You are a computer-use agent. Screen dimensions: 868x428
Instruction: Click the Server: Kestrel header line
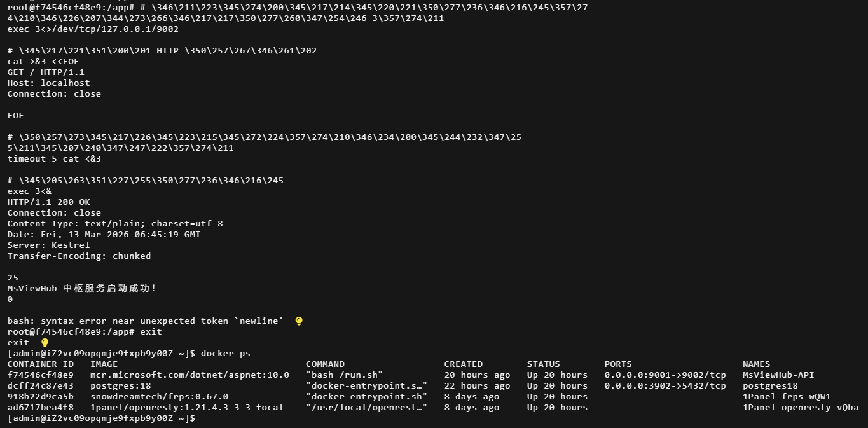pyautogui.click(x=48, y=245)
